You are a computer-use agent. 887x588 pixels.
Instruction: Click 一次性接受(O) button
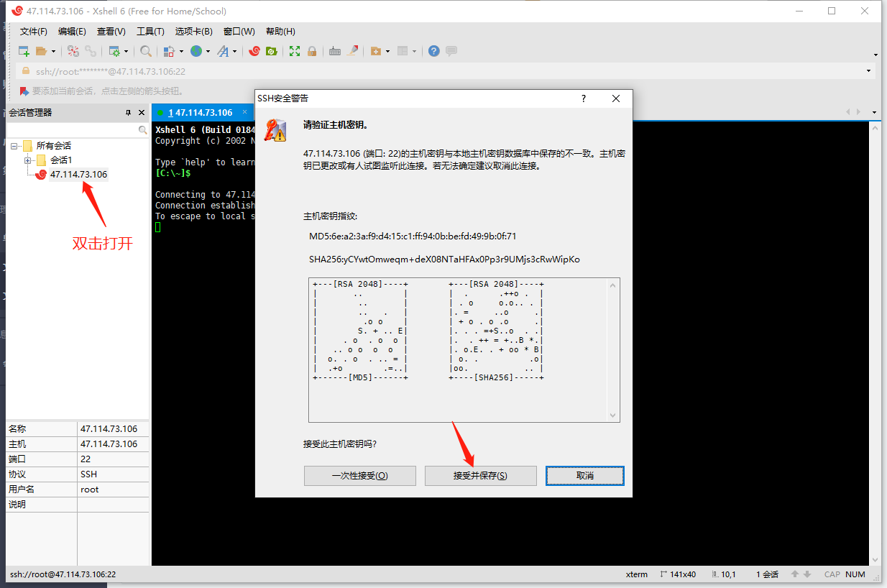(x=359, y=476)
